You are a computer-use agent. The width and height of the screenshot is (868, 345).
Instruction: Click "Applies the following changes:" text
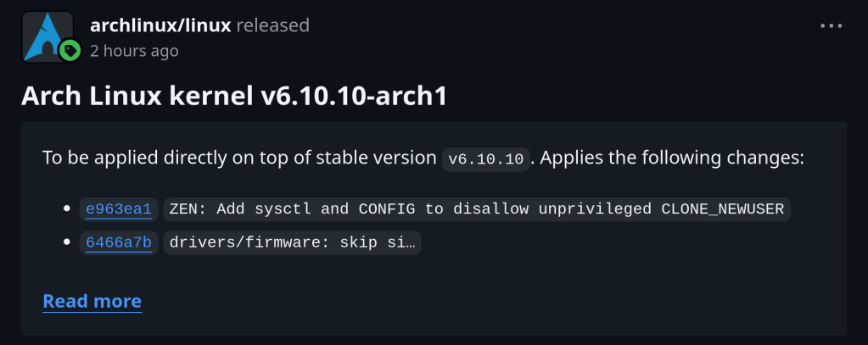tap(672, 158)
